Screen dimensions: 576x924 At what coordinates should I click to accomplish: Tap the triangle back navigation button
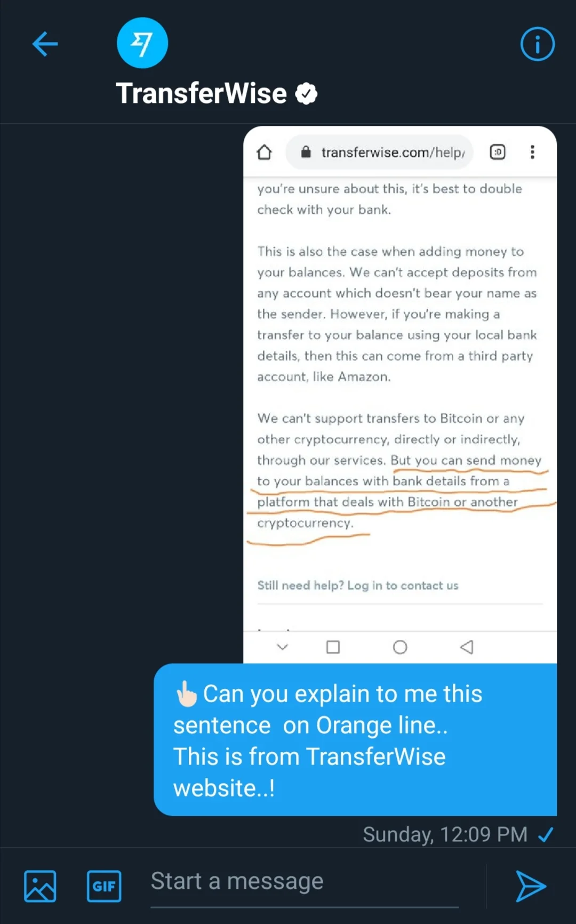[467, 647]
